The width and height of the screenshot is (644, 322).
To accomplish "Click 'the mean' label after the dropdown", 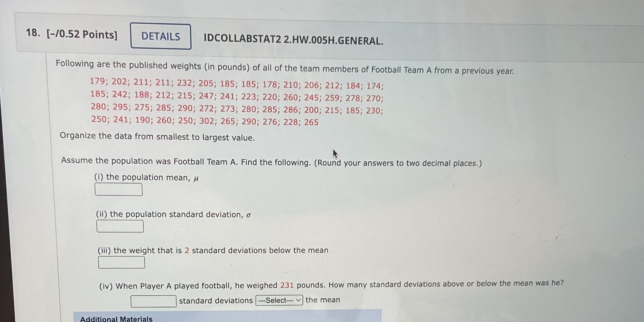I will tap(322, 300).
